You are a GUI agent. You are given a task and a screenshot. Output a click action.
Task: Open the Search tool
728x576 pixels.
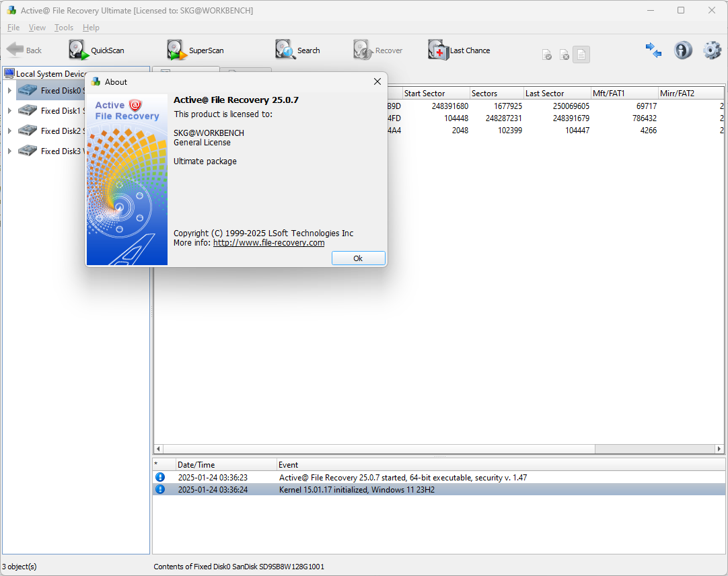297,50
